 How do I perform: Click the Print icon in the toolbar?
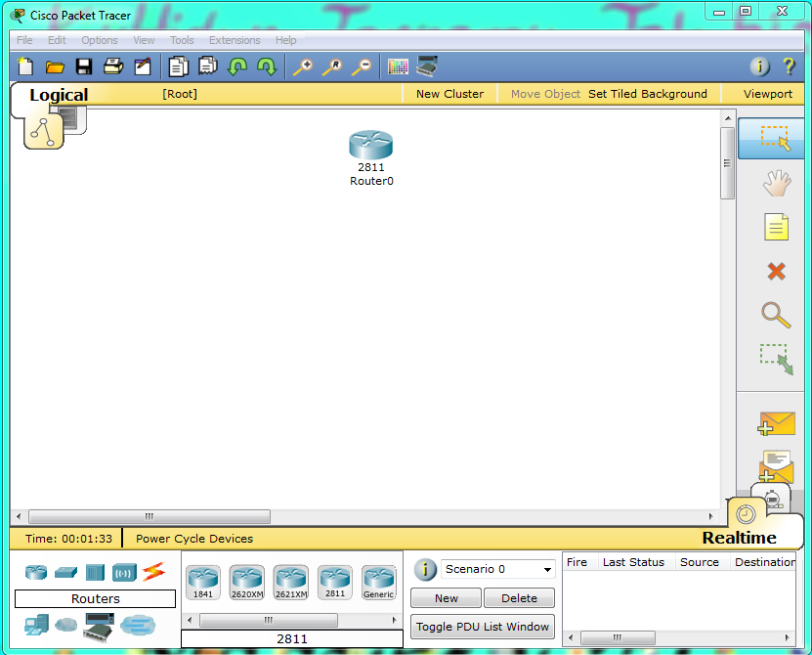[x=113, y=66]
